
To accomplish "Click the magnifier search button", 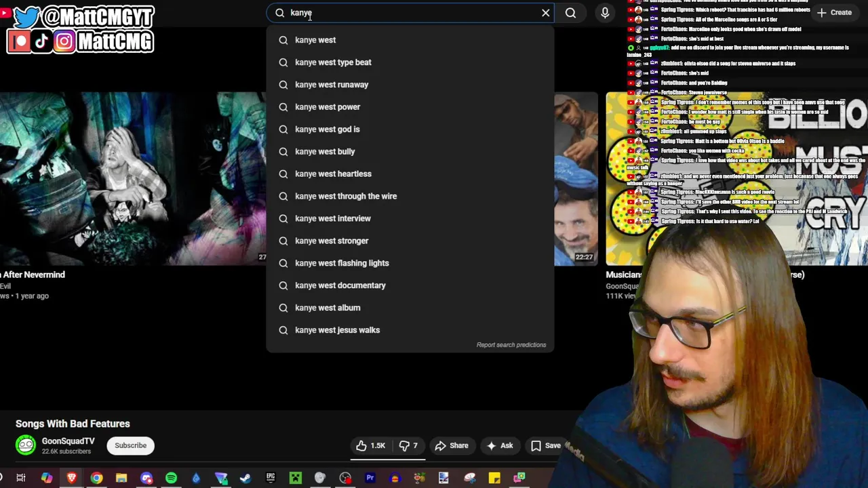I will coord(571,13).
